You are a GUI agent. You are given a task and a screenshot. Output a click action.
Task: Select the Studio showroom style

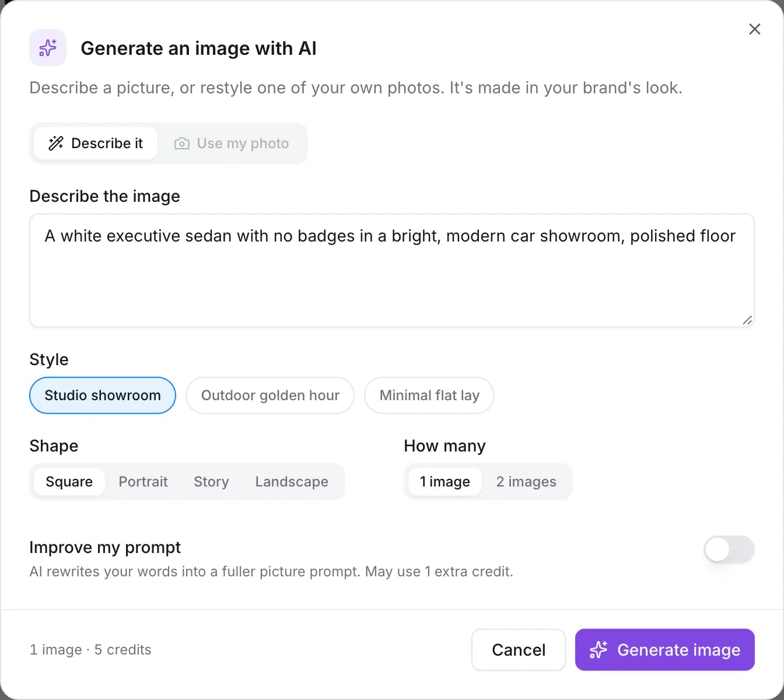coord(103,395)
